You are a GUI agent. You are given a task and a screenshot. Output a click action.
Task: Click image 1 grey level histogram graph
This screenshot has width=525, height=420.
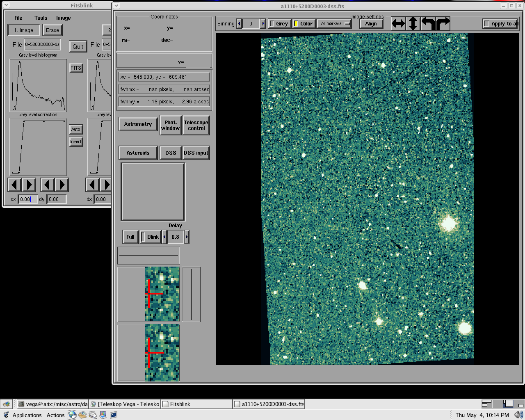click(38, 85)
